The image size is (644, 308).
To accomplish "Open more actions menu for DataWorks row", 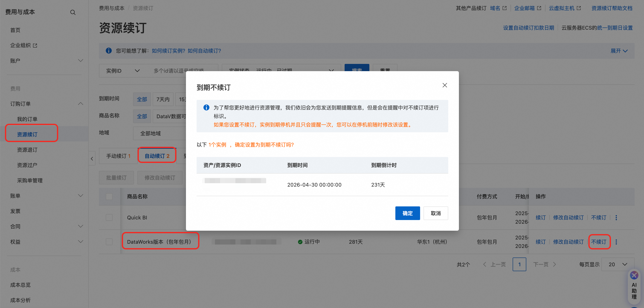I will (616, 242).
